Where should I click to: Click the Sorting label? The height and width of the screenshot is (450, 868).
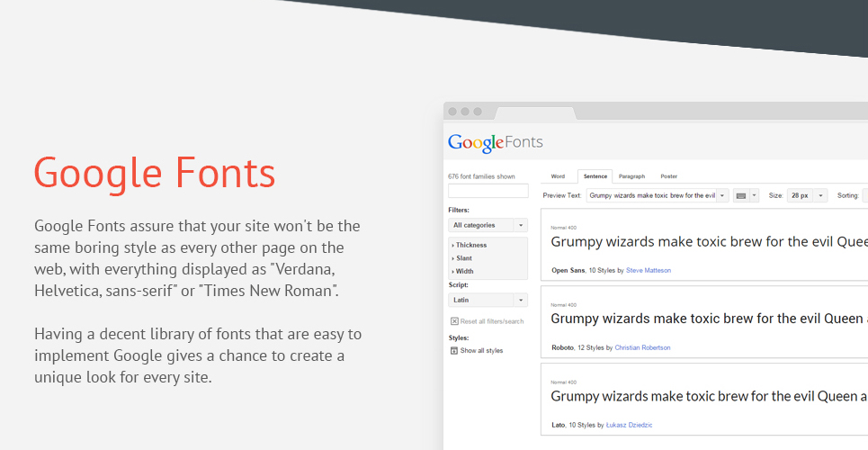coord(848,195)
